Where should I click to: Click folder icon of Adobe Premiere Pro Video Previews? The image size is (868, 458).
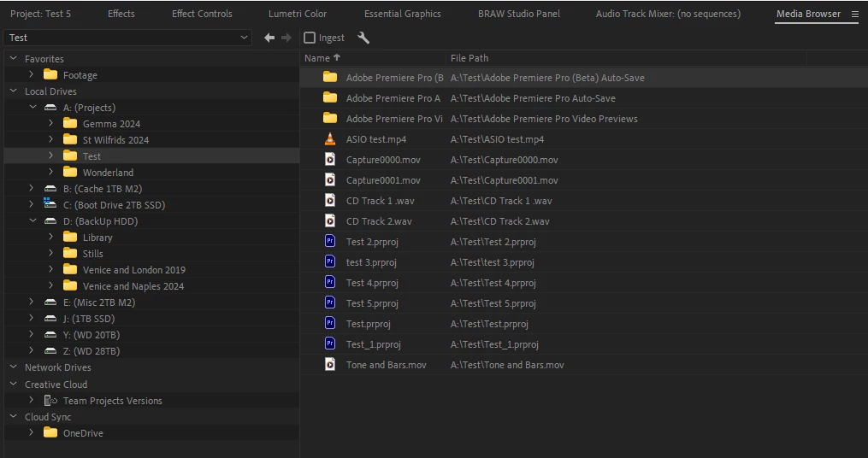click(330, 119)
